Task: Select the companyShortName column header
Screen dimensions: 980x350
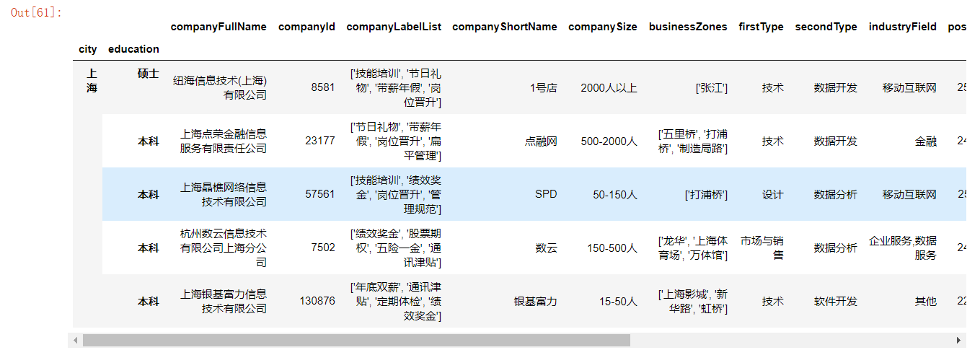Action: (505, 27)
